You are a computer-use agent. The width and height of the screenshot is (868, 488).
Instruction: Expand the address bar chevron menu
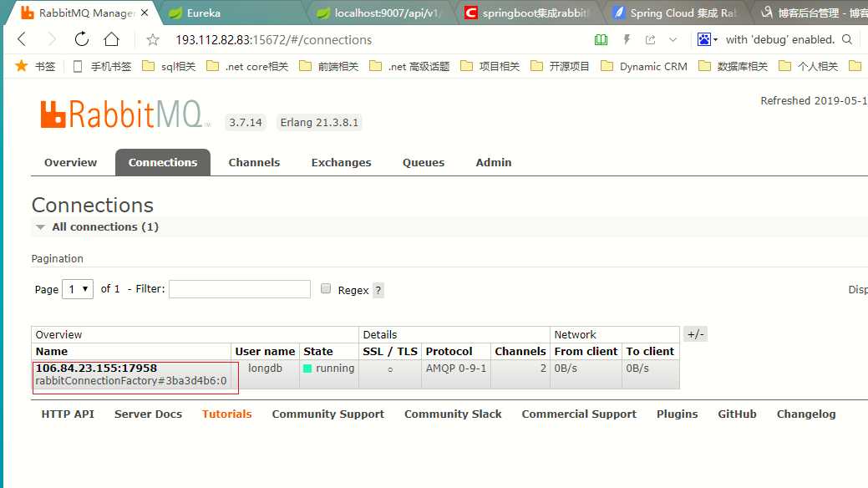[673, 40]
